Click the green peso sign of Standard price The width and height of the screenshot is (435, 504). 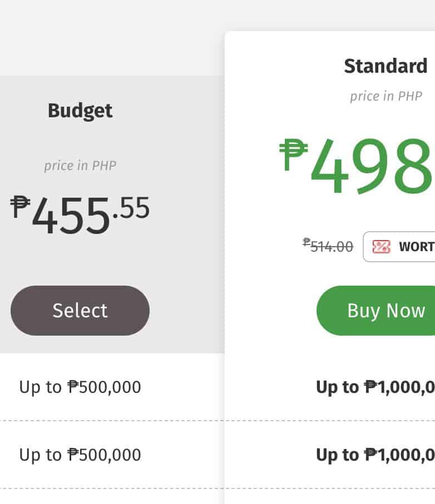(x=293, y=154)
